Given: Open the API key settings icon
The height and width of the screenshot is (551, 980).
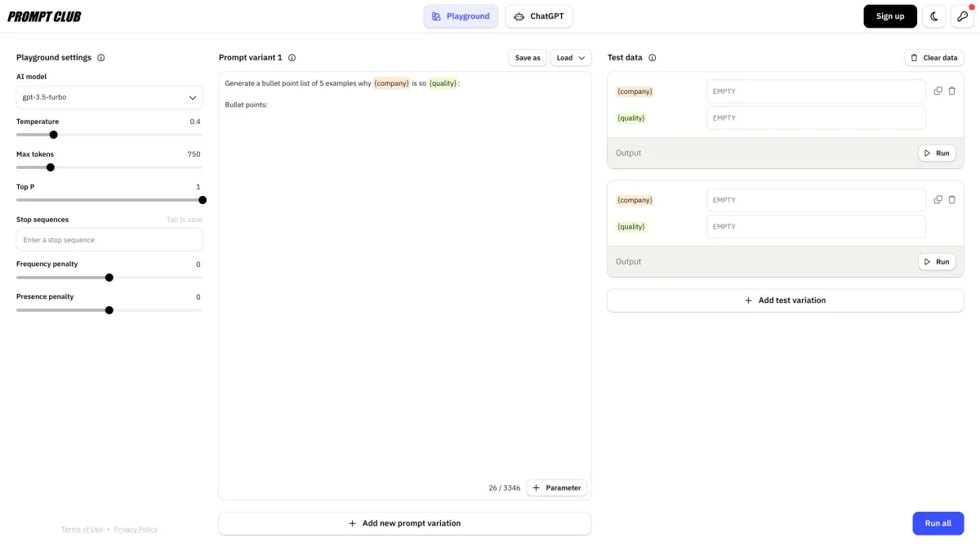Looking at the screenshot, I should tap(962, 16).
